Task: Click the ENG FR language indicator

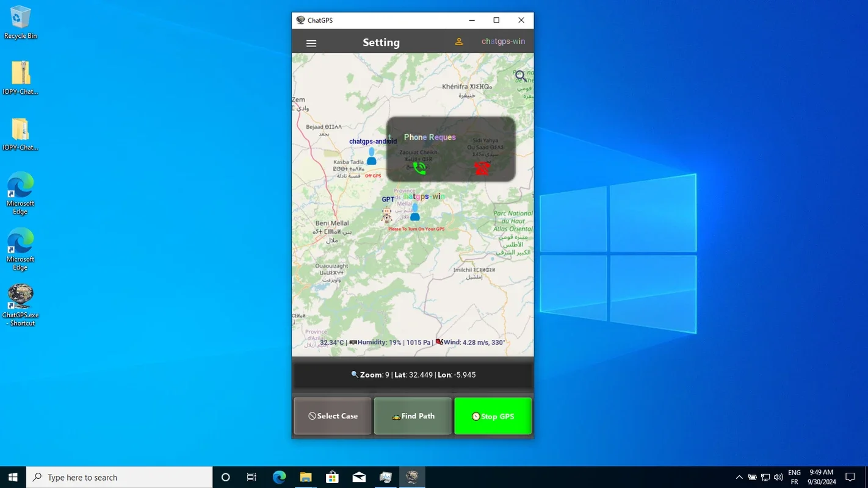Action: coord(794,477)
